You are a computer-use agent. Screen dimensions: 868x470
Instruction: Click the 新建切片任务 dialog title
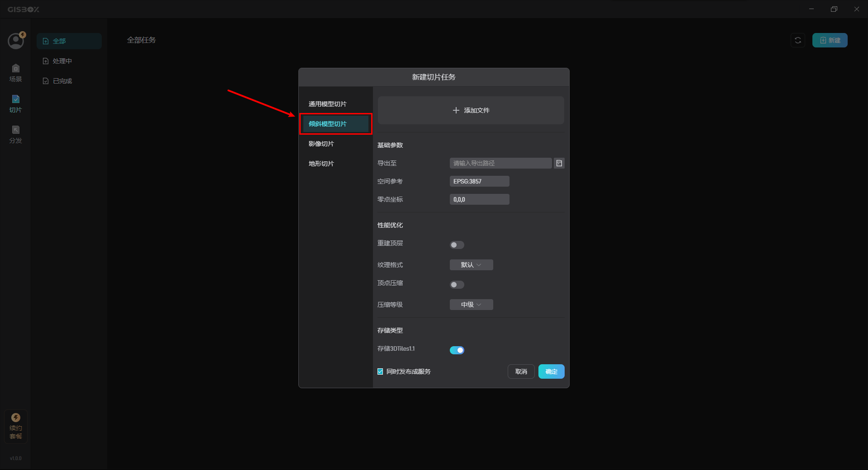[x=434, y=77]
